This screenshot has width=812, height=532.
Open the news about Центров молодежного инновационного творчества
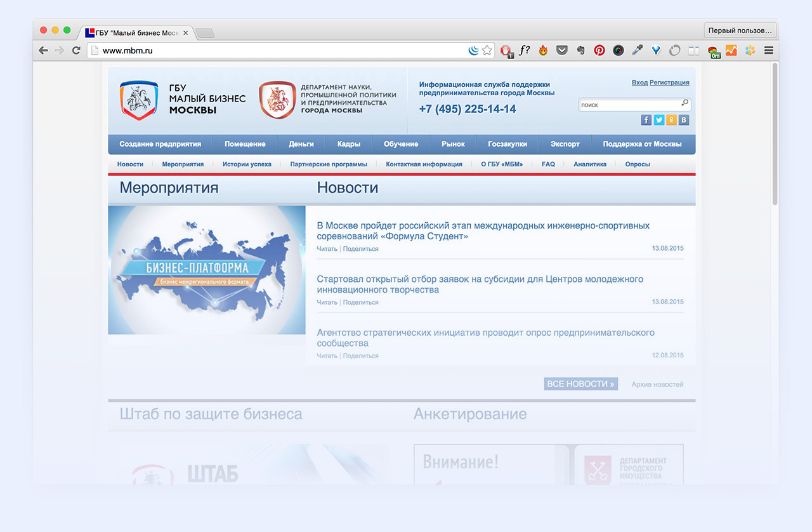point(480,284)
